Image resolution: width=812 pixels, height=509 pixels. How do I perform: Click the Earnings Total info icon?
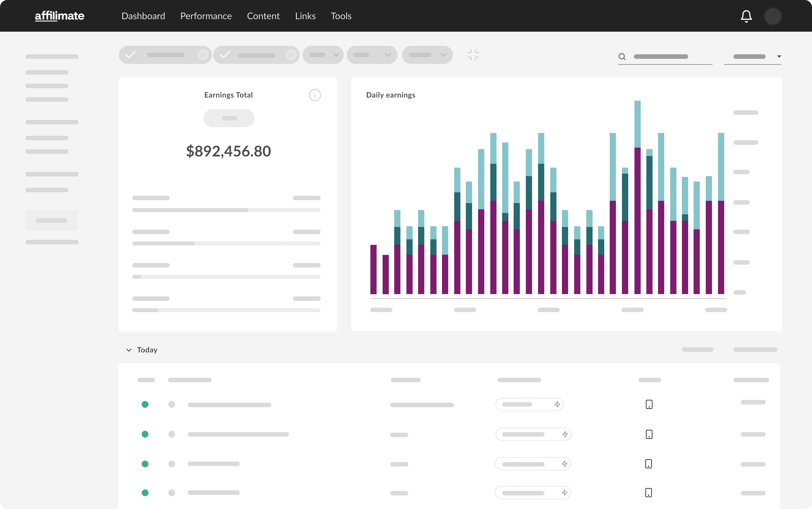coord(315,95)
